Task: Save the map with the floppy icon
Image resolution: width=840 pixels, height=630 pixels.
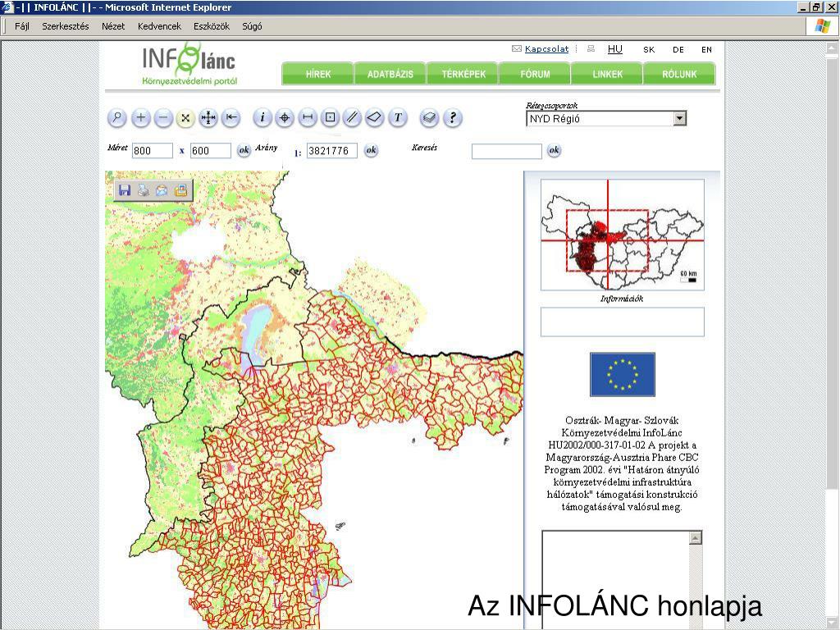Action: click(x=125, y=190)
